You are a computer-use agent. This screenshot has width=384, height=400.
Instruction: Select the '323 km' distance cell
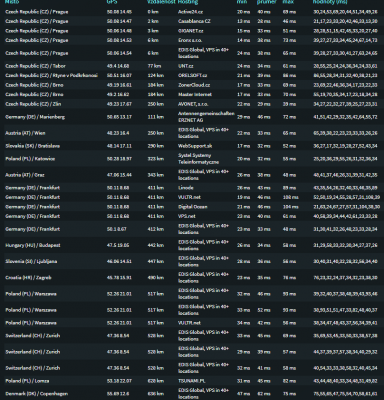click(x=156, y=159)
